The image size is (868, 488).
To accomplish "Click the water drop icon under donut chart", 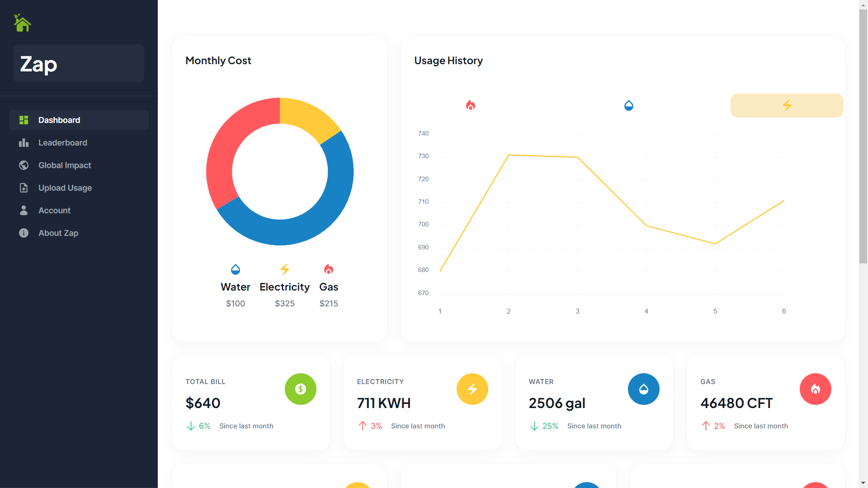I will (236, 270).
